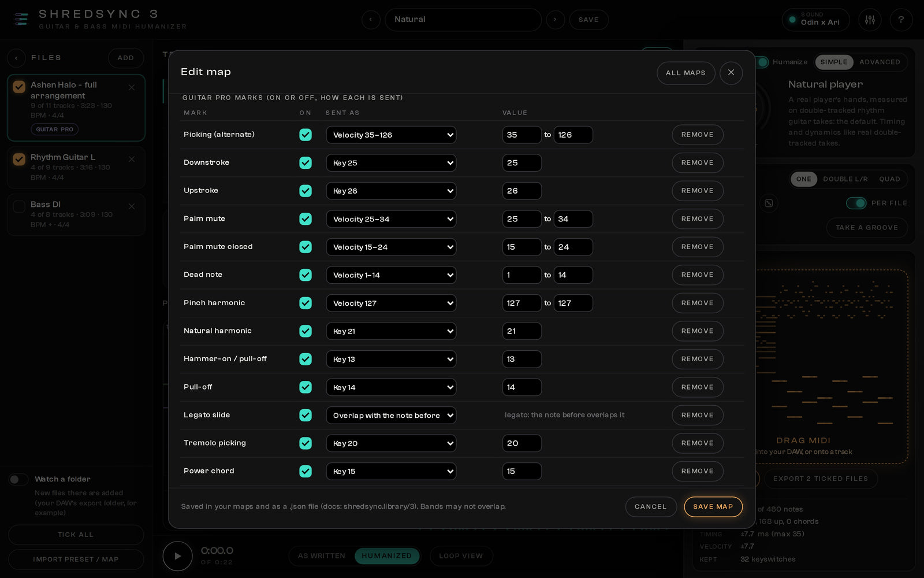Open the All Maps list
Image resolution: width=924 pixels, height=578 pixels.
click(685, 73)
